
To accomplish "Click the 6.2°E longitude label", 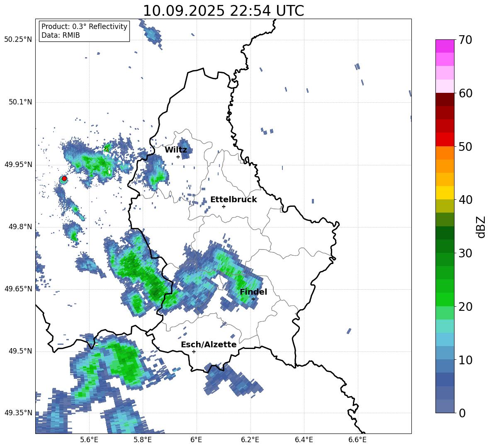I will (250, 440).
